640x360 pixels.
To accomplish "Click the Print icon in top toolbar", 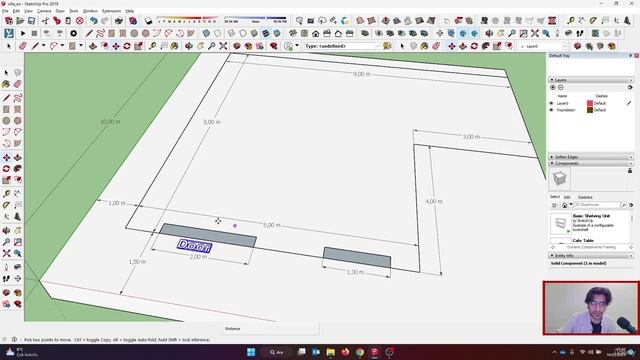I will 119,20.
